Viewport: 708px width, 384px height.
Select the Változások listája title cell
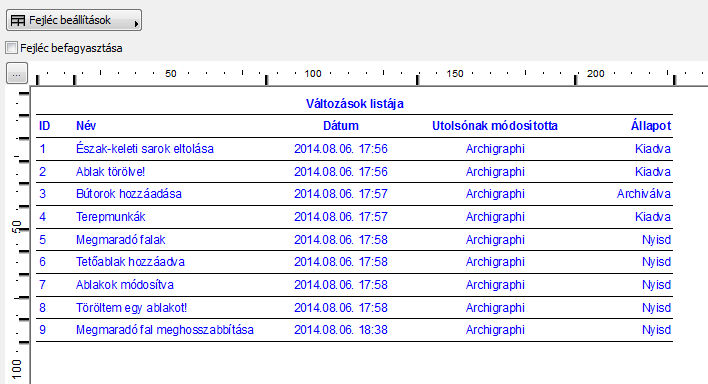(354, 103)
